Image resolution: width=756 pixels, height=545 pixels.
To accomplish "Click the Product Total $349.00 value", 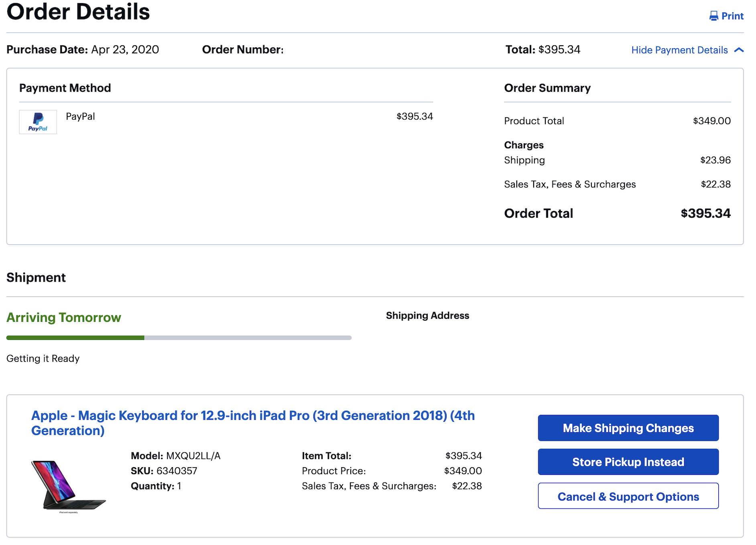I will [x=712, y=121].
